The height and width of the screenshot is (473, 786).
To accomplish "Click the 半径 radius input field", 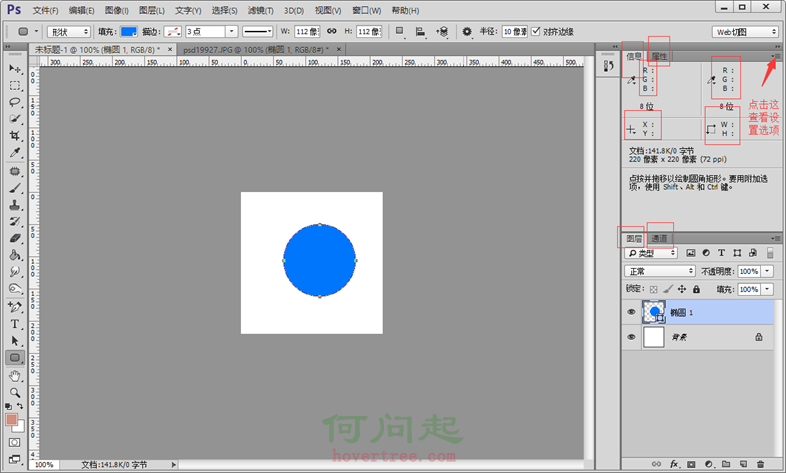I will point(514,32).
